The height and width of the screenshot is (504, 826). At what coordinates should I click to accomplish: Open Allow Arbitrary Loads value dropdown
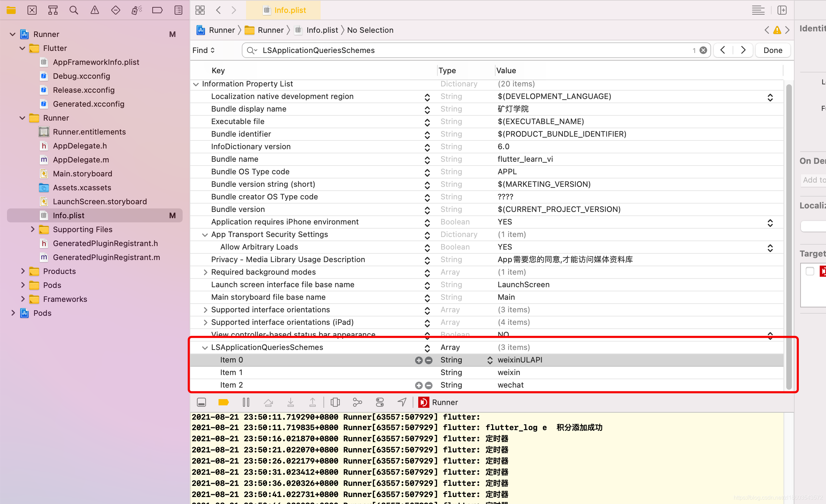770,247
